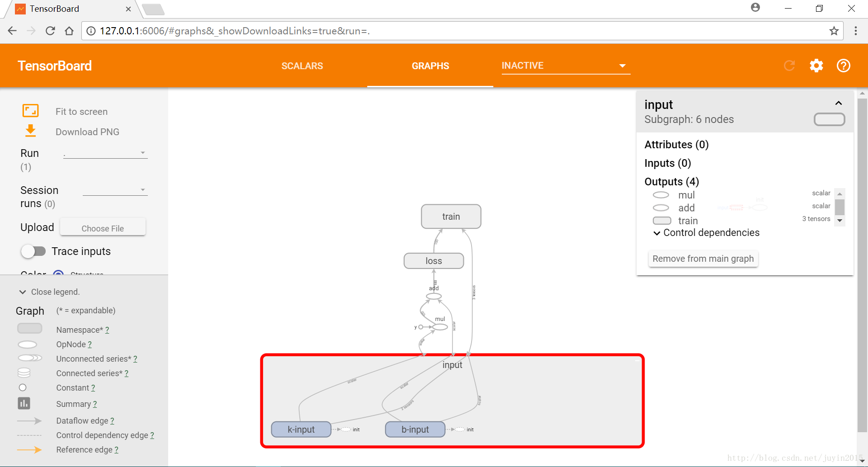Open Reference edge help link
Image resolution: width=868 pixels, height=467 pixels.
(x=116, y=450)
